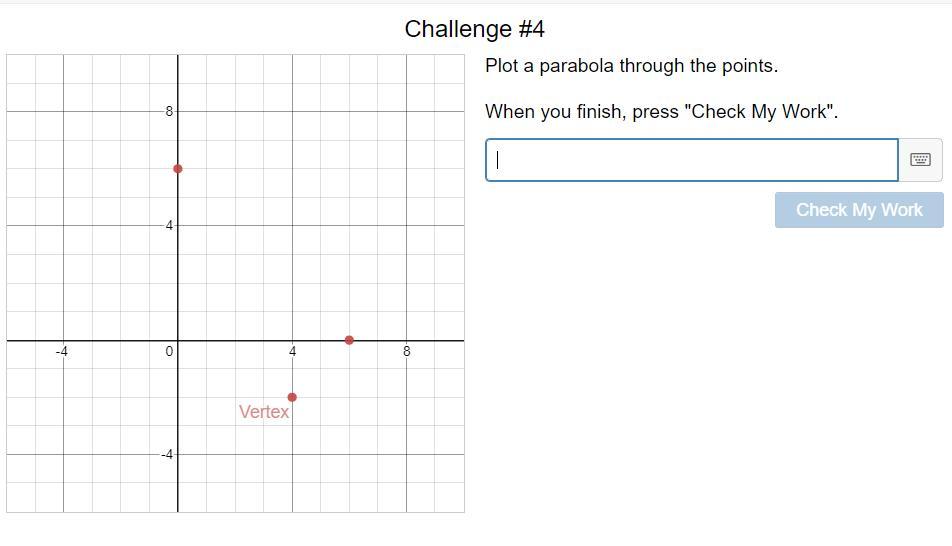The height and width of the screenshot is (546, 952).
Task: Click the math answer input field
Action: pyautogui.click(x=691, y=160)
